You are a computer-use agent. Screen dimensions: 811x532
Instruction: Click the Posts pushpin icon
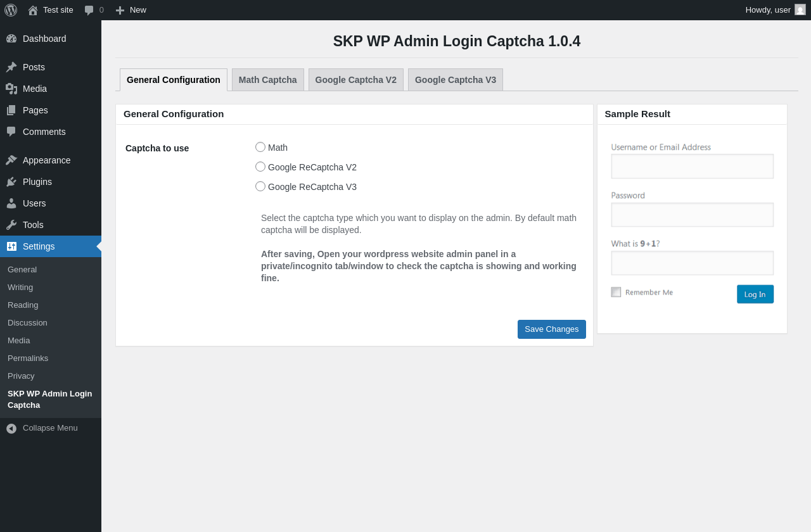(11, 67)
